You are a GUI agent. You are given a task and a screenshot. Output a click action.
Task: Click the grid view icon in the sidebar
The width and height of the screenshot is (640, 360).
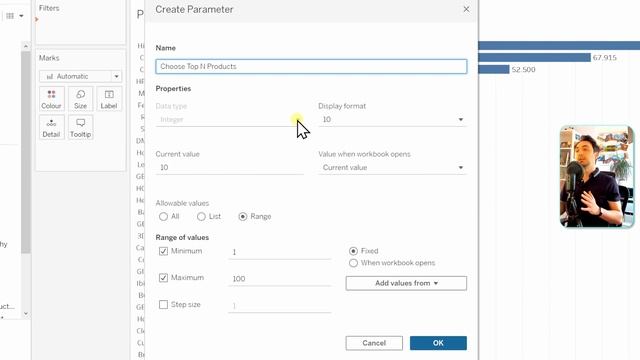pyautogui.click(x=10, y=16)
